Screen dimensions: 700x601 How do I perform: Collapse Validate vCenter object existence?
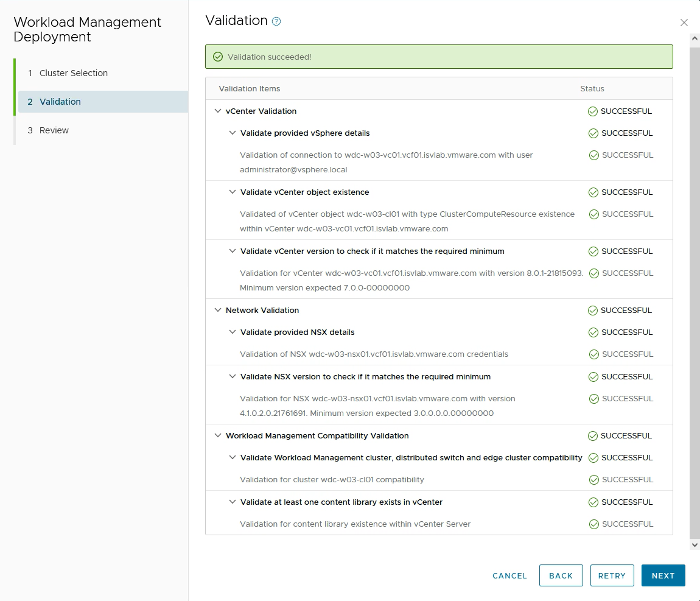tap(232, 192)
